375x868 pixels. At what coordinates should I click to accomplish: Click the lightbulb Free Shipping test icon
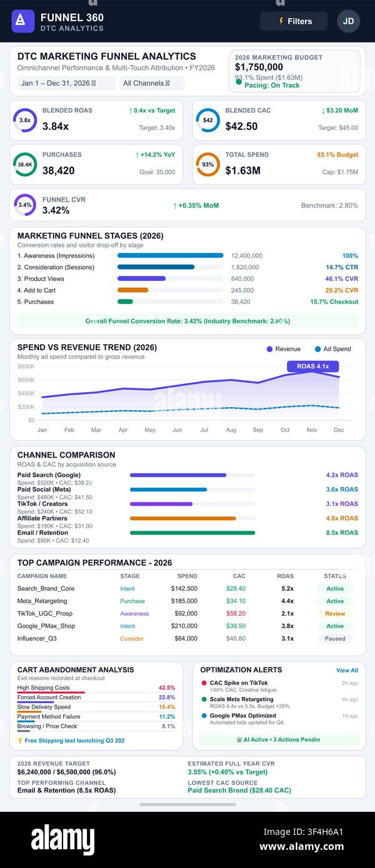20,741
